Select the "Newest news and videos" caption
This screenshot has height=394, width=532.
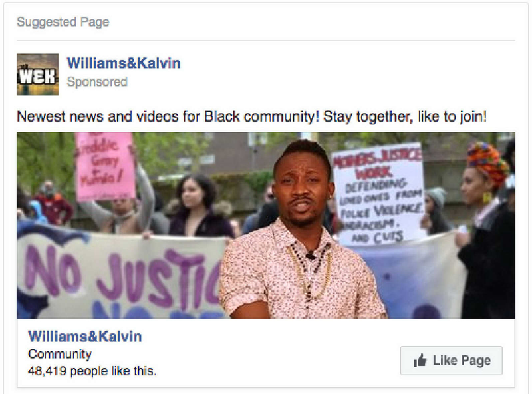(x=252, y=117)
